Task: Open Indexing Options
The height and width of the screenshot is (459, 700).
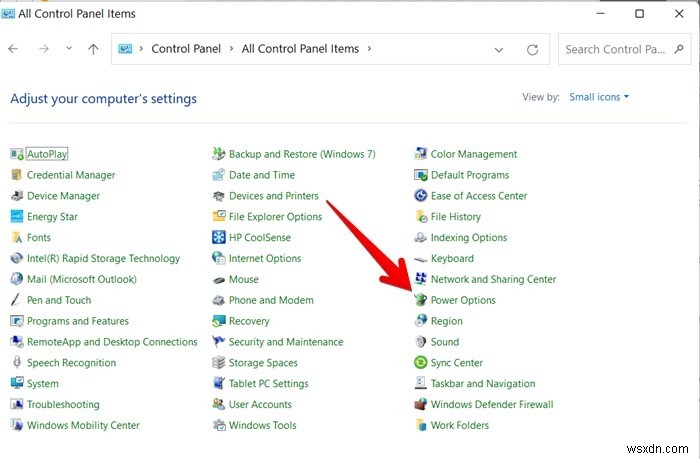Action: (x=469, y=238)
